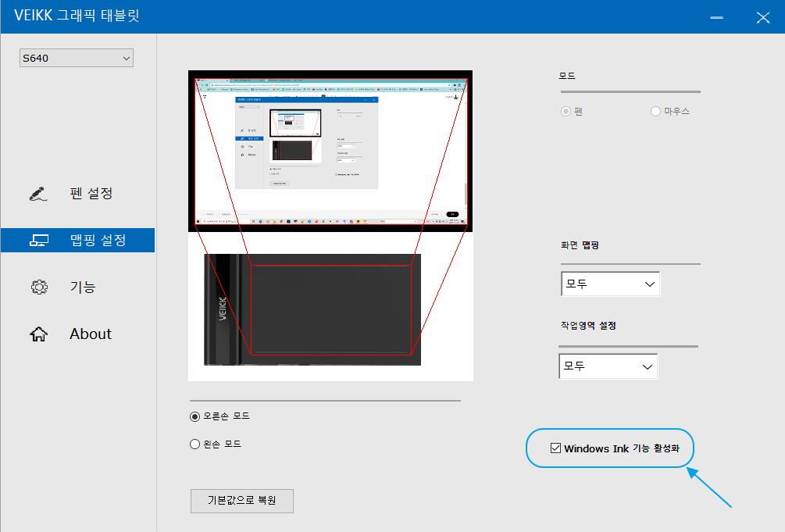Select the 맵핑 설정 menu item
Viewport: 785px width, 532px height.
(x=77, y=240)
